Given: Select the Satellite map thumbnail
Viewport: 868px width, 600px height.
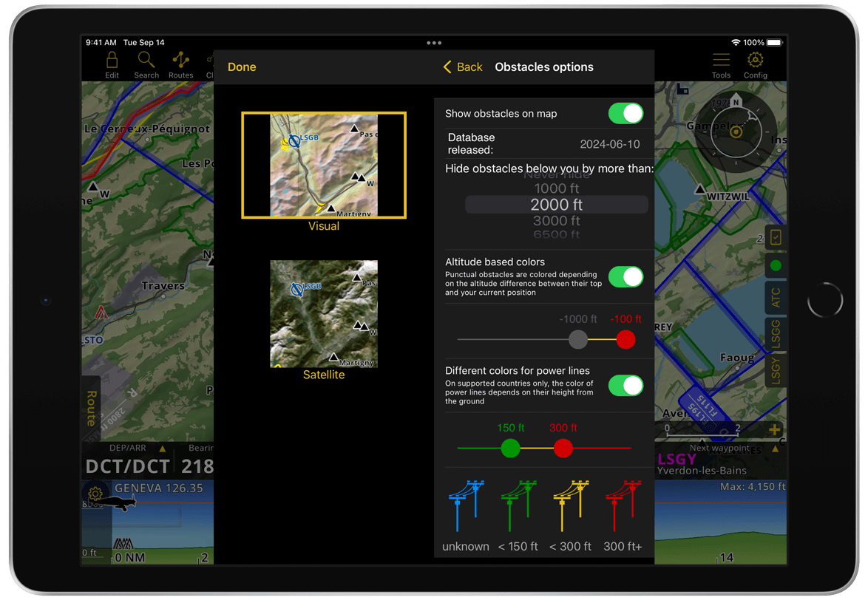Looking at the screenshot, I should tap(324, 314).
